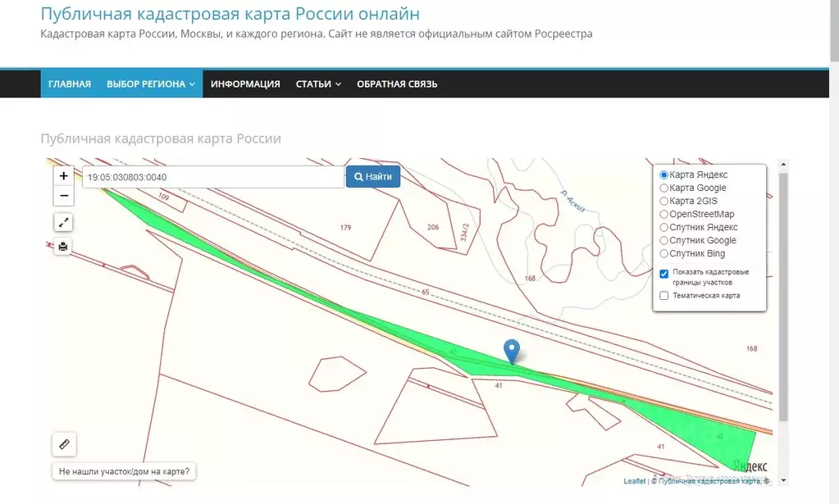Open the ruler measurement tool

64,444
